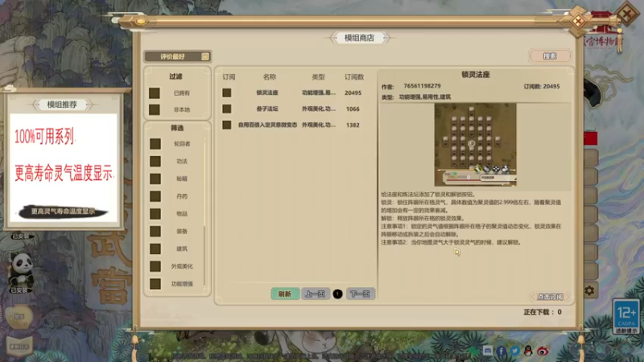This screenshot has width=644, height=362.
Task: Open the 更高灵气寿命温度显示 recommended mod
Action: click(64, 212)
